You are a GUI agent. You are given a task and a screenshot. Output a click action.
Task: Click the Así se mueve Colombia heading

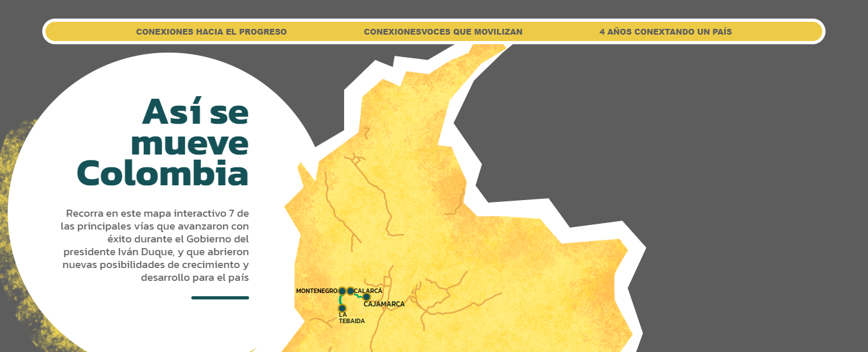click(163, 142)
